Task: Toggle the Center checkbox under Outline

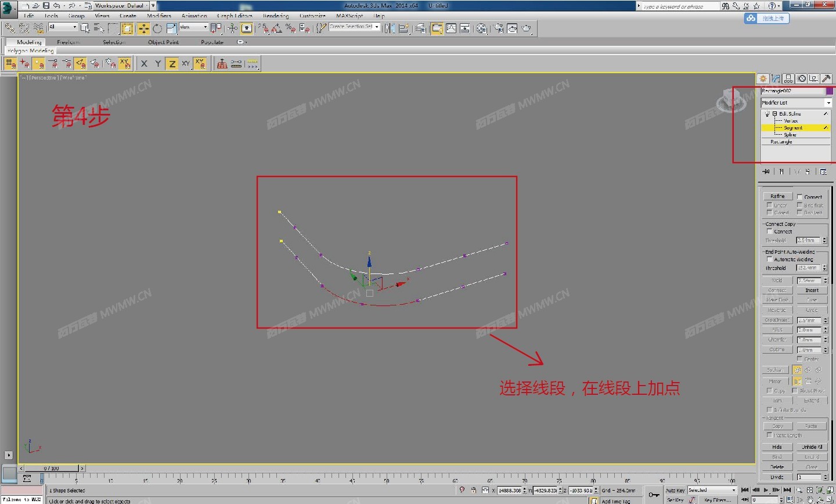Action: pyautogui.click(x=799, y=359)
